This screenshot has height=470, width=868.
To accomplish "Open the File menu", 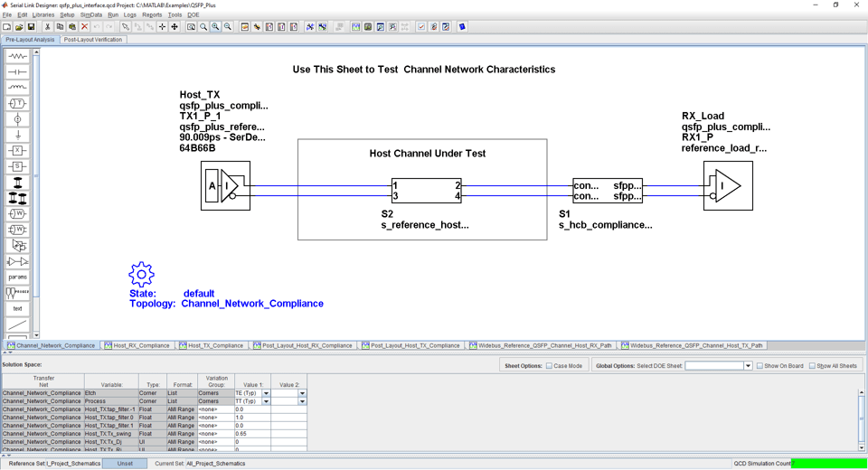I will 6,15.
